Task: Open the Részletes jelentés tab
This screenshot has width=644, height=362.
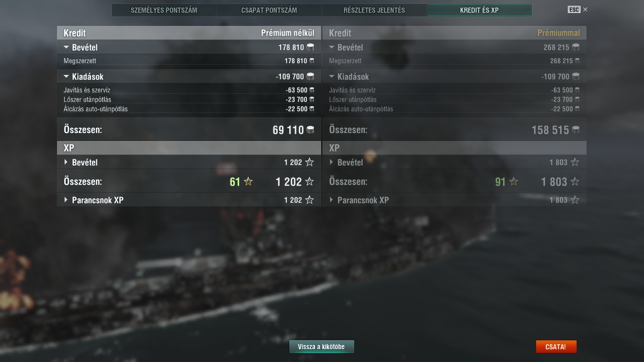Action: [374, 10]
